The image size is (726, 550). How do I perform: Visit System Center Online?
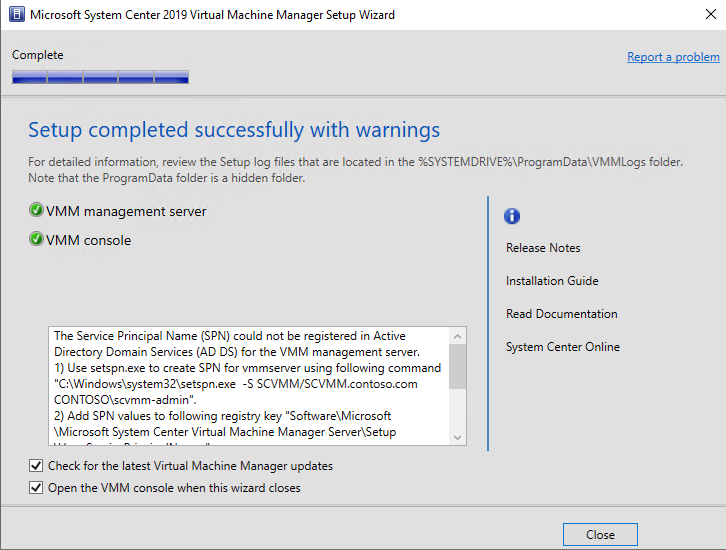click(x=563, y=347)
